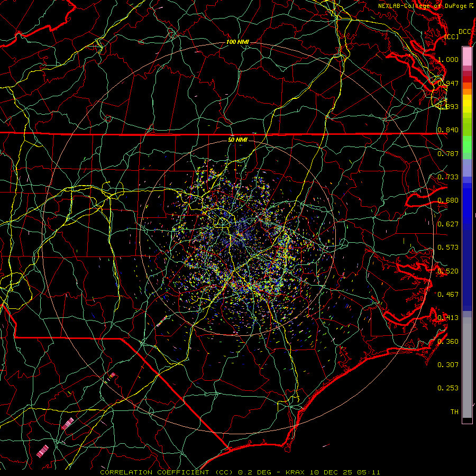Select the 1.000 value on the color scale

pyautogui.click(x=448, y=59)
